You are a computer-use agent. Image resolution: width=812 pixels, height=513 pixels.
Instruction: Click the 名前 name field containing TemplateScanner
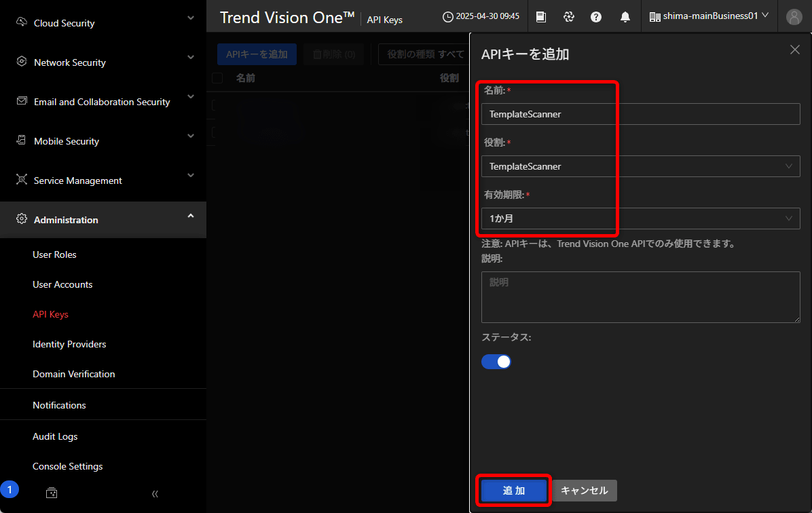[641, 114]
